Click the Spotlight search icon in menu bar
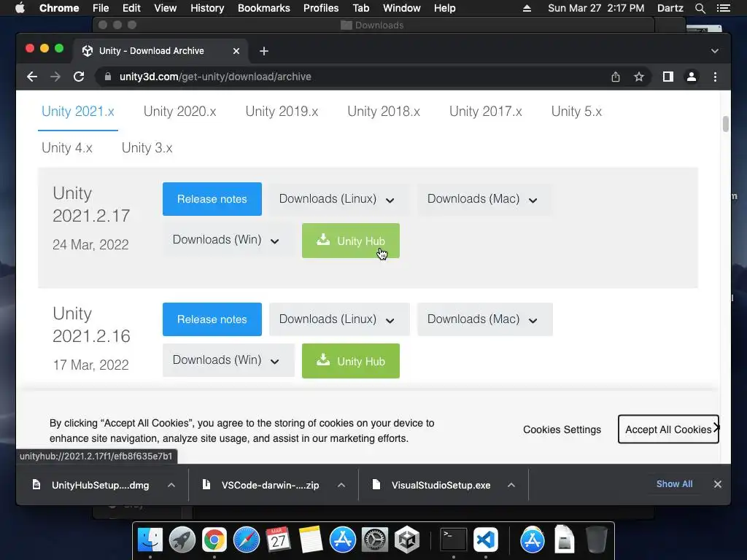 click(x=700, y=8)
